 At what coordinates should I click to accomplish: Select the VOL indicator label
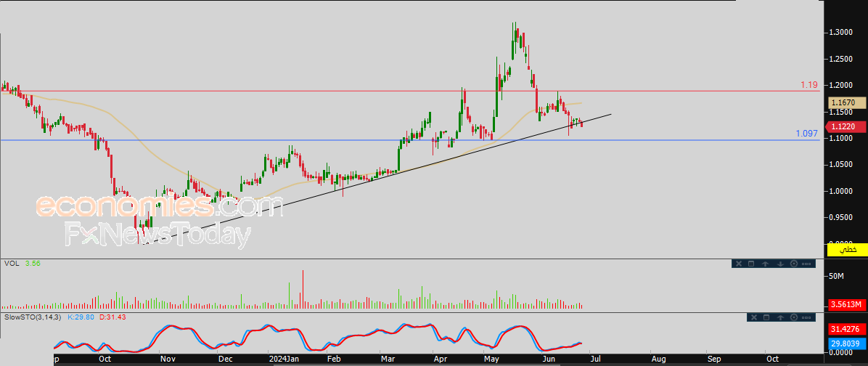point(11,264)
